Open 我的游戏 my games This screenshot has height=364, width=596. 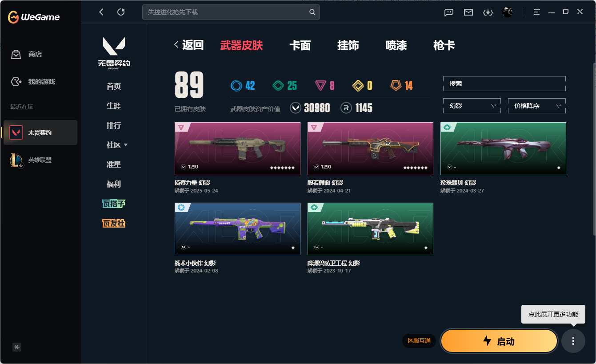pyautogui.click(x=33, y=82)
